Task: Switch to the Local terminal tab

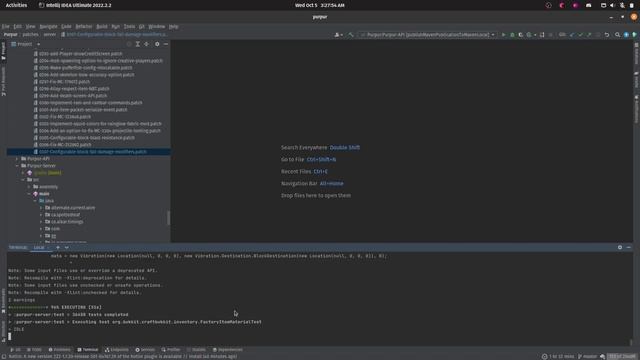Action: coord(39,248)
